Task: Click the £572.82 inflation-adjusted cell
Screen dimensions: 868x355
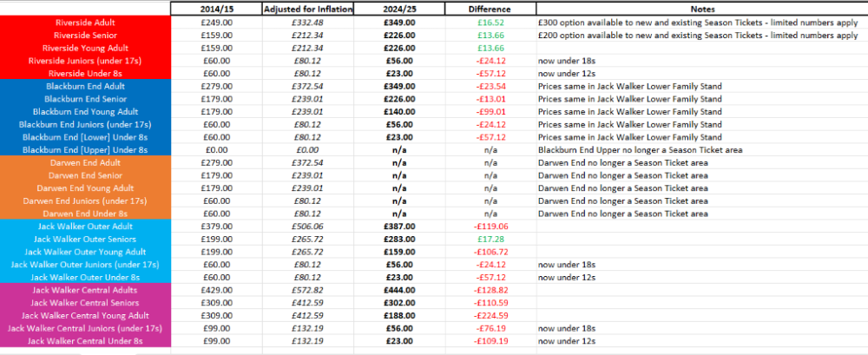Action: (302, 290)
